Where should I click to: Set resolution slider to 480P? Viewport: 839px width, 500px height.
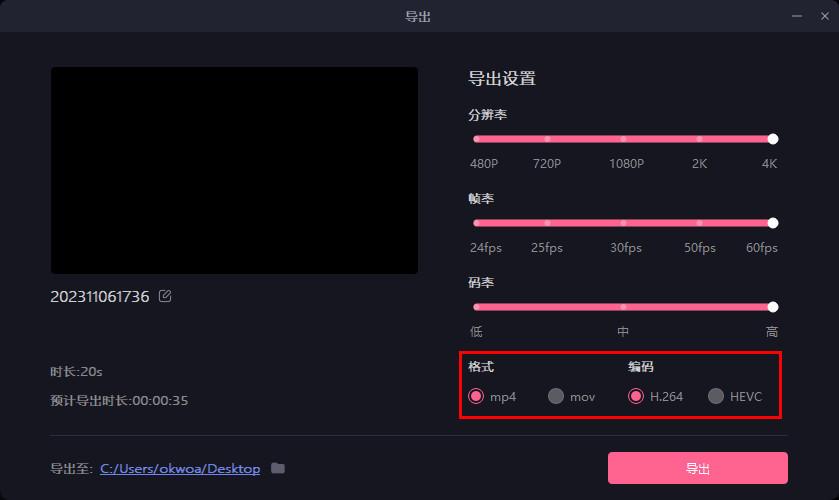(476, 139)
